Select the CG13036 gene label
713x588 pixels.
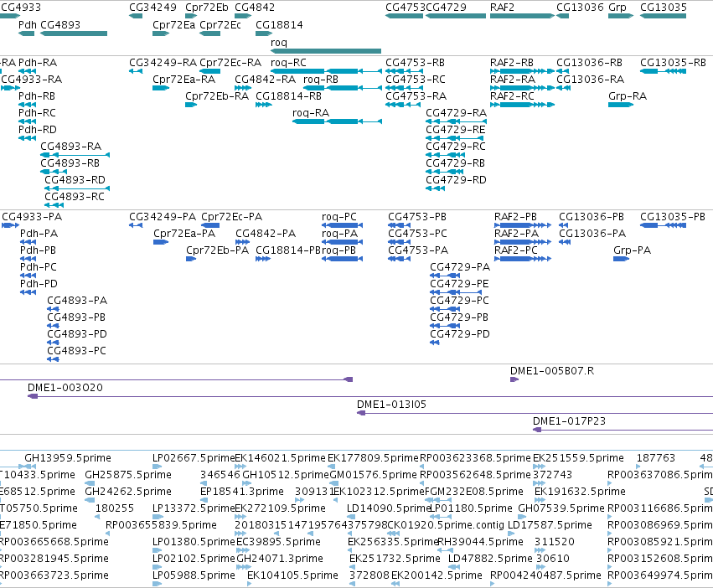[x=581, y=8]
